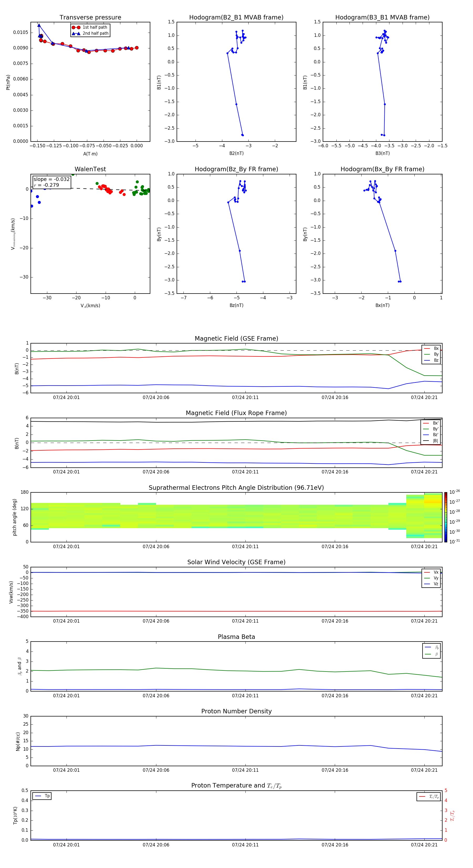
Task: Select the "r = -0.279" annotation
Action: pyautogui.click(x=47, y=185)
